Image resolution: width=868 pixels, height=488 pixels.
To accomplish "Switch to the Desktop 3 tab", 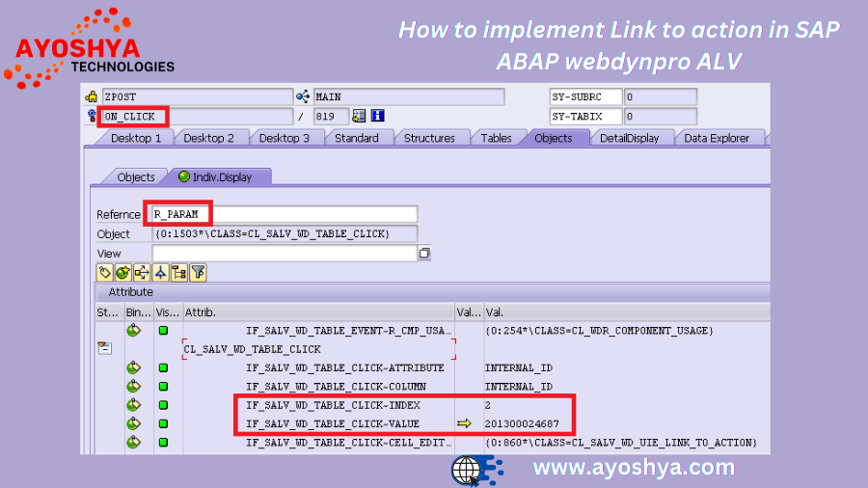I will coord(284,138).
